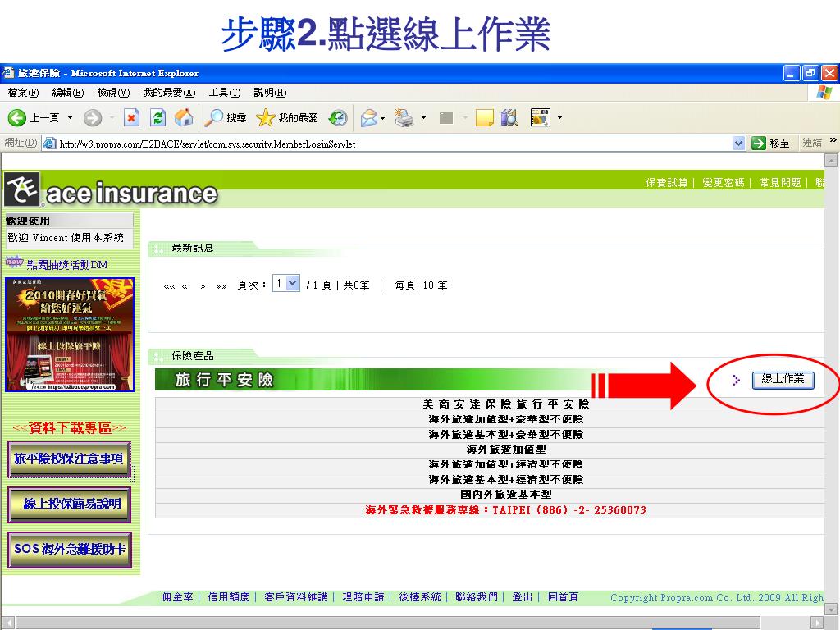Expand the Links (連結) toolbar chevron
Viewport: 840px width, 630px height.
[833, 140]
